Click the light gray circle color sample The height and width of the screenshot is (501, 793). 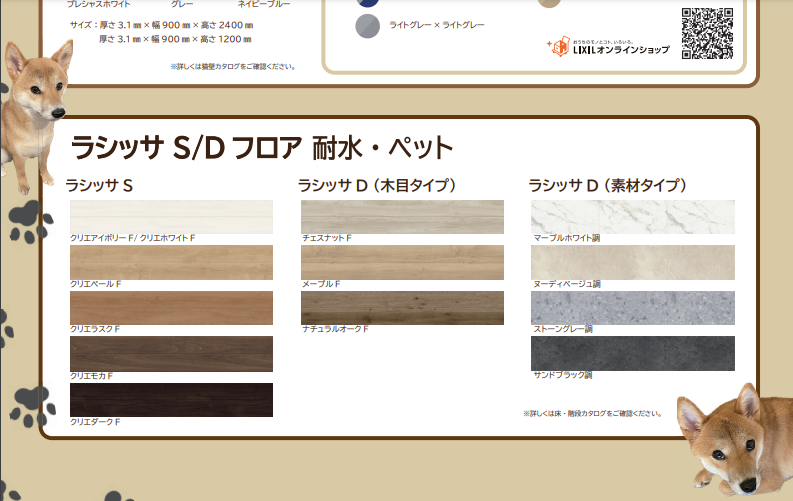pyautogui.click(x=368, y=26)
